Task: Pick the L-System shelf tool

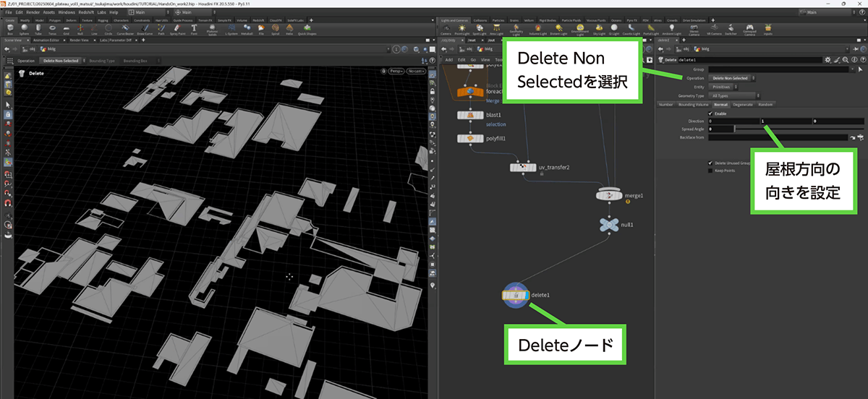Action: coord(231,30)
